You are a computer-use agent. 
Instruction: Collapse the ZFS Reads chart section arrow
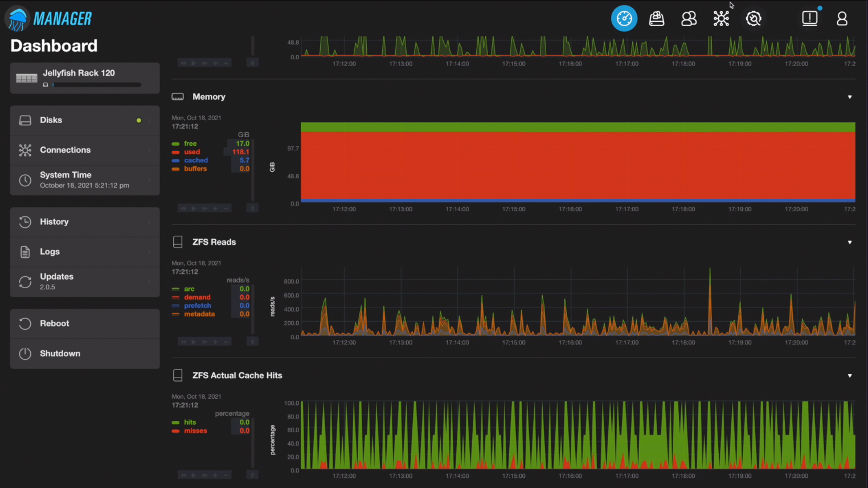tap(850, 242)
